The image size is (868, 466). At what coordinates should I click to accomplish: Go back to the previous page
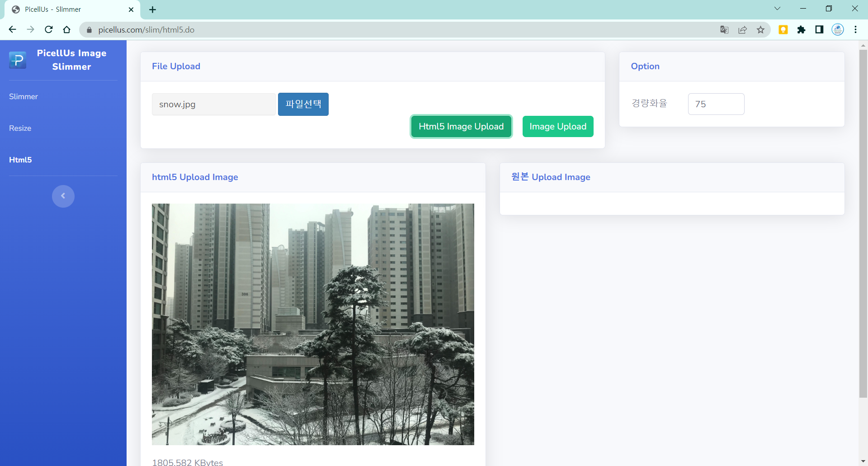(x=12, y=29)
